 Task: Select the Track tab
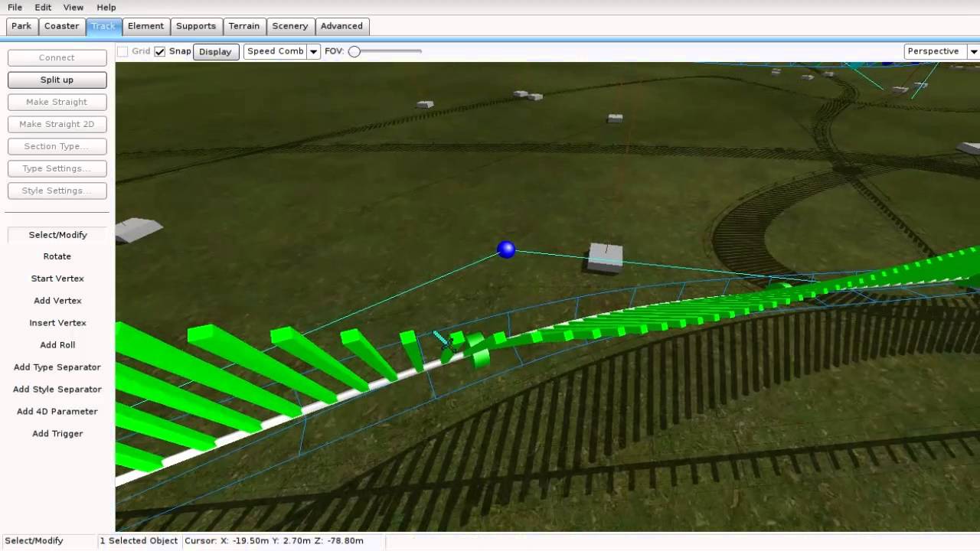pos(103,26)
